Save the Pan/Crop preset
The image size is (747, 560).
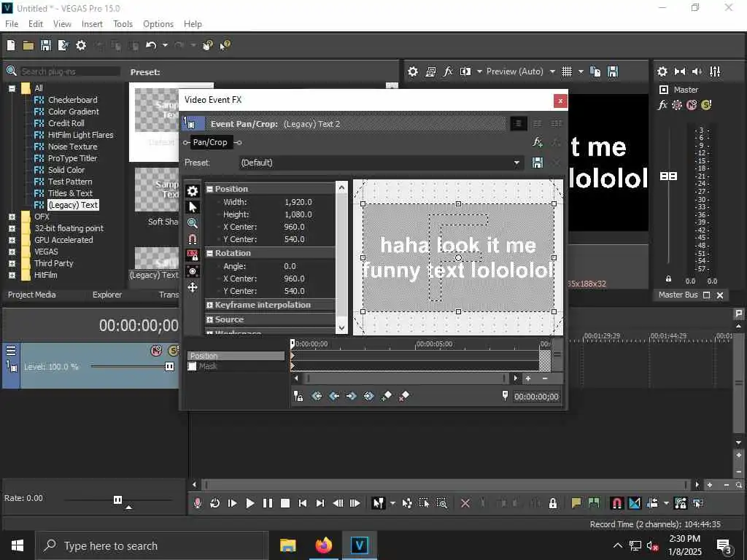tap(538, 163)
